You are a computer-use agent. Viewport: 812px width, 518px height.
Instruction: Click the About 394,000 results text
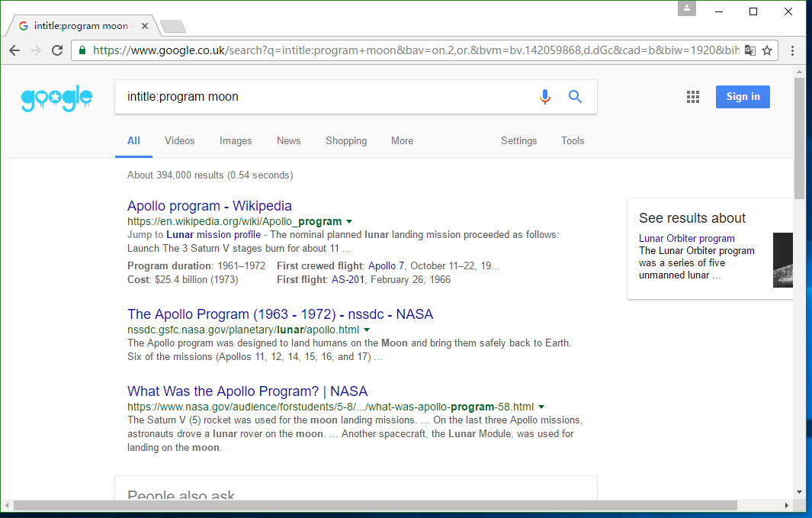tap(210, 175)
